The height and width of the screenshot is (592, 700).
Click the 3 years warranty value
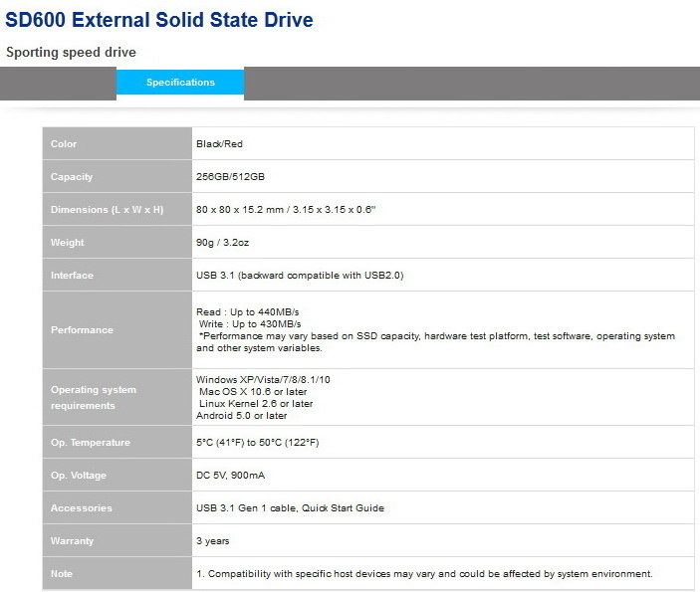212,541
